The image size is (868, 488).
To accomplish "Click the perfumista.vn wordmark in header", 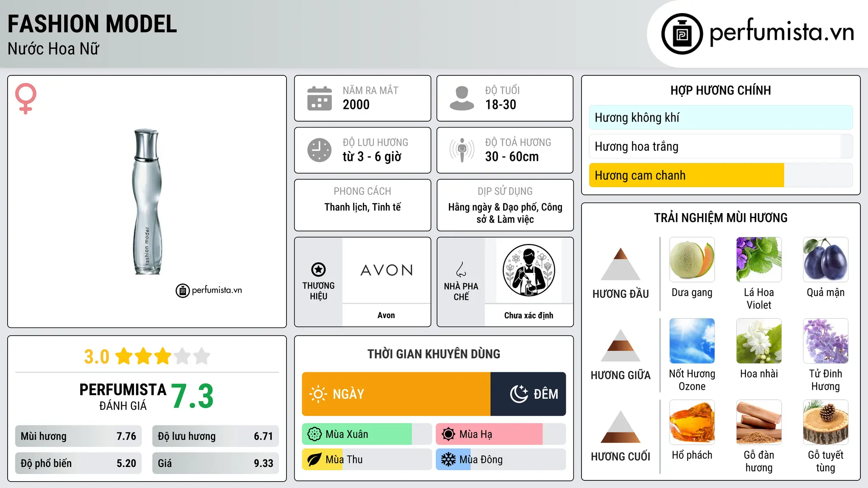I will [x=782, y=32].
